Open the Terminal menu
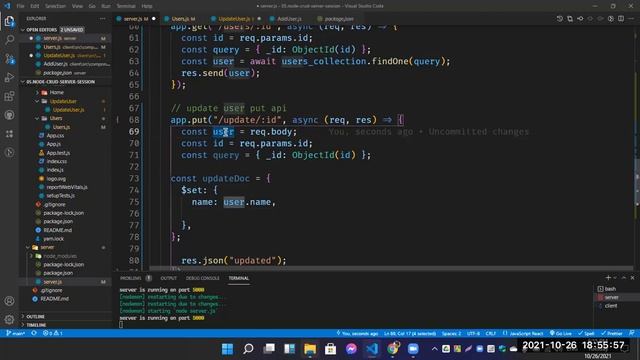Image resolution: width=640 pixels, height=360 pixels. coord(126,6)
